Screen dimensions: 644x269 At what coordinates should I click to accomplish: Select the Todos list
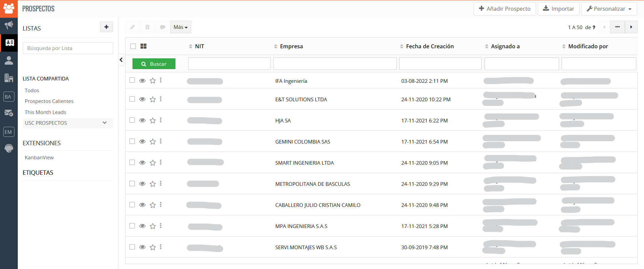[32, 90]
